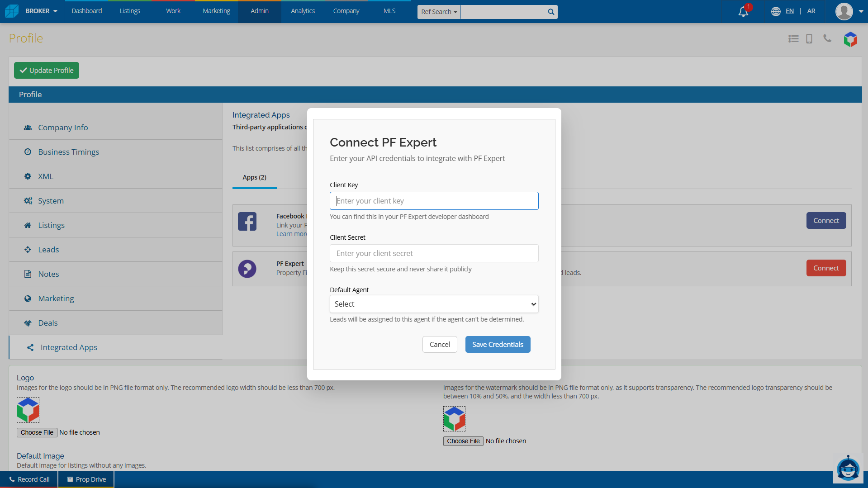Click the XML gear icon
Viewport: 868px width, 488px height.
28,176
